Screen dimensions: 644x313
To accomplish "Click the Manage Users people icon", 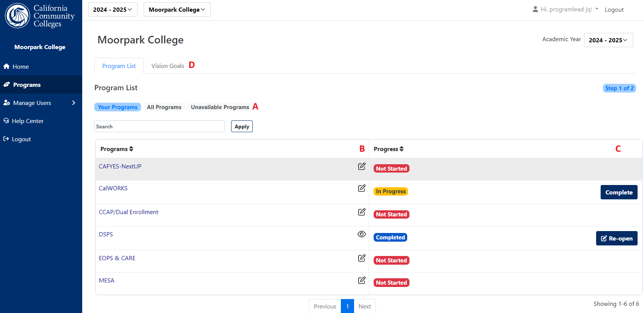I will tap(7, 103).
